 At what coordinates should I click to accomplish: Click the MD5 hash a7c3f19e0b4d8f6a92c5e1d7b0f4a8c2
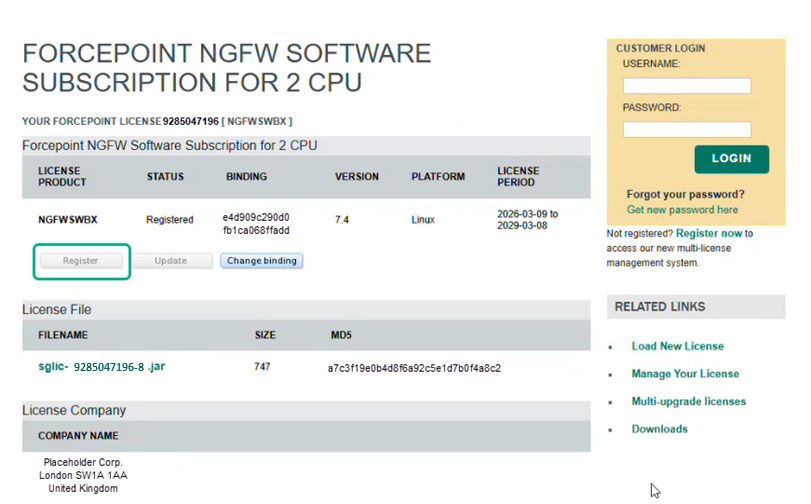414,368
